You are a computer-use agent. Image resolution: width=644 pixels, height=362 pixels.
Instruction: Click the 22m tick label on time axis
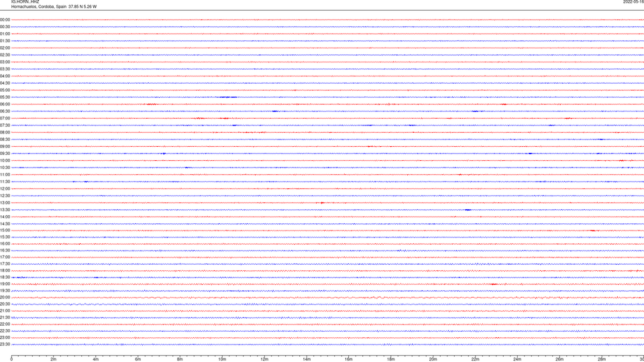[475, 359]
